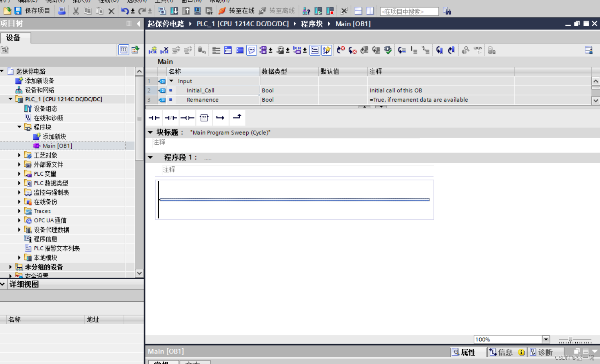Collapse the 程序段 1 network
This screenshot has width=600, height=364.
coord(150,157)
